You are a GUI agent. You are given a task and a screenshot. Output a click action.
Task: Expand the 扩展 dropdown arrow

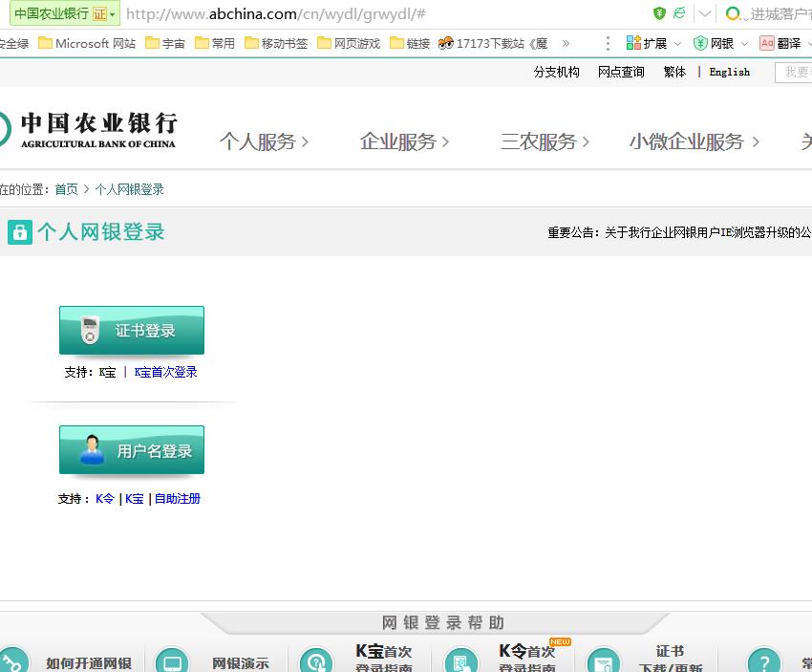pos(677,44)
